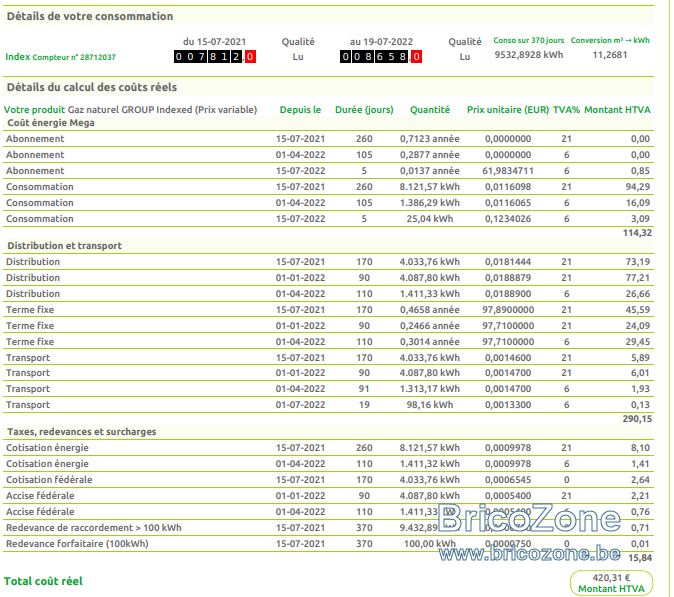Viewport: 674px width, 597px height.
Task: Click the 'Coût énergie Mega' section title
Action: [51, 123]
